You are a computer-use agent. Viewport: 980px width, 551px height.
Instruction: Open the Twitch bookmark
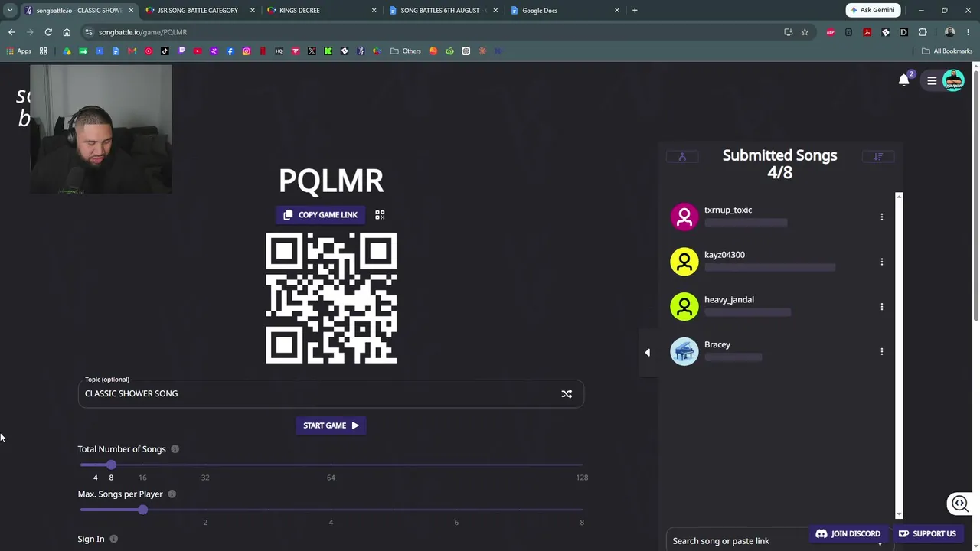pyautogui.click(x=181, y=51)
